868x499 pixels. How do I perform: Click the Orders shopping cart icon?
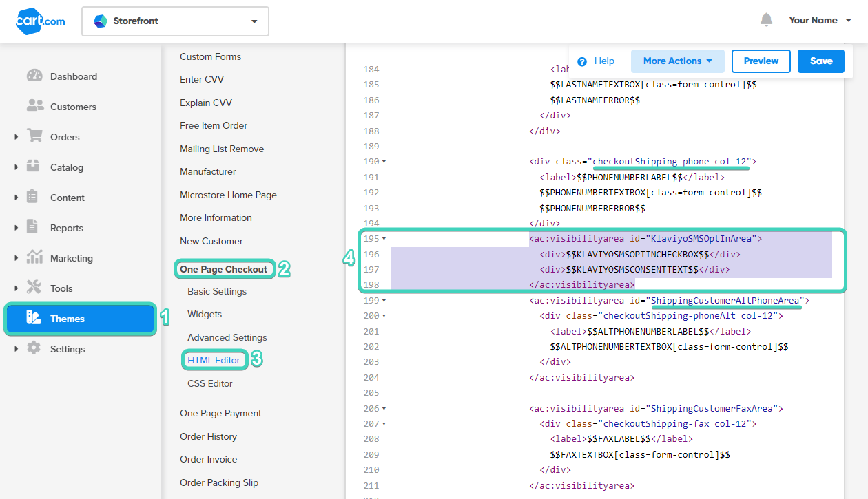coord(34,136)
